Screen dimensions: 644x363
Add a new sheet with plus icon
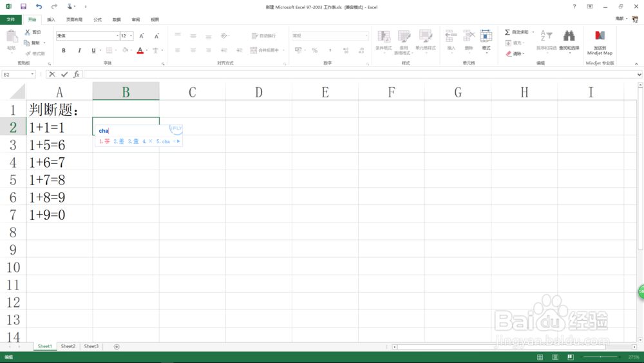tap(117, 346)
